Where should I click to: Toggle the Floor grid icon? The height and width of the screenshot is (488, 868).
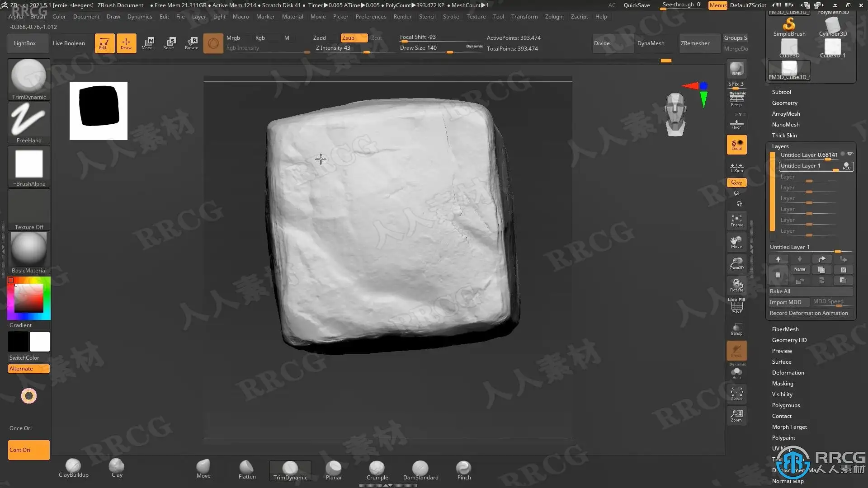click(736, 124)
